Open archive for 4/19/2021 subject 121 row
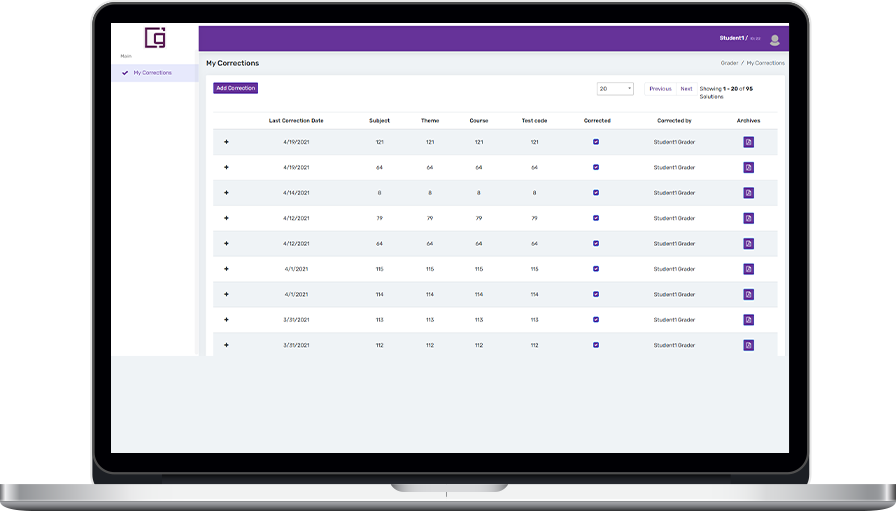This screenshot has height=511, width=896. [748, 142]
